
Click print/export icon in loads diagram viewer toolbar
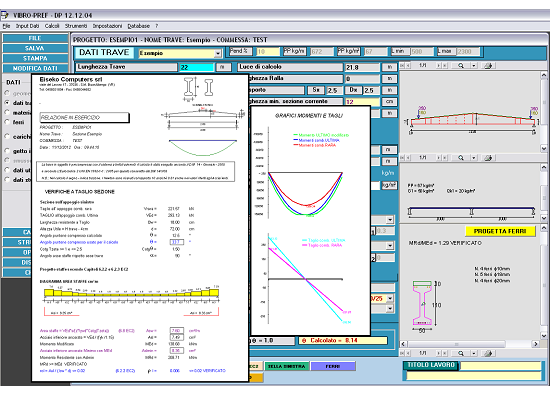(488, 158)
